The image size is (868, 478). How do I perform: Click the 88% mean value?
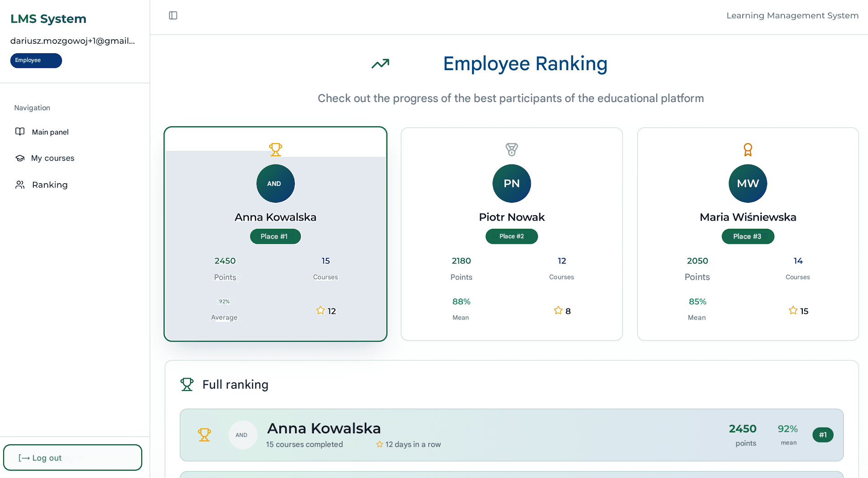pos(461,302)
